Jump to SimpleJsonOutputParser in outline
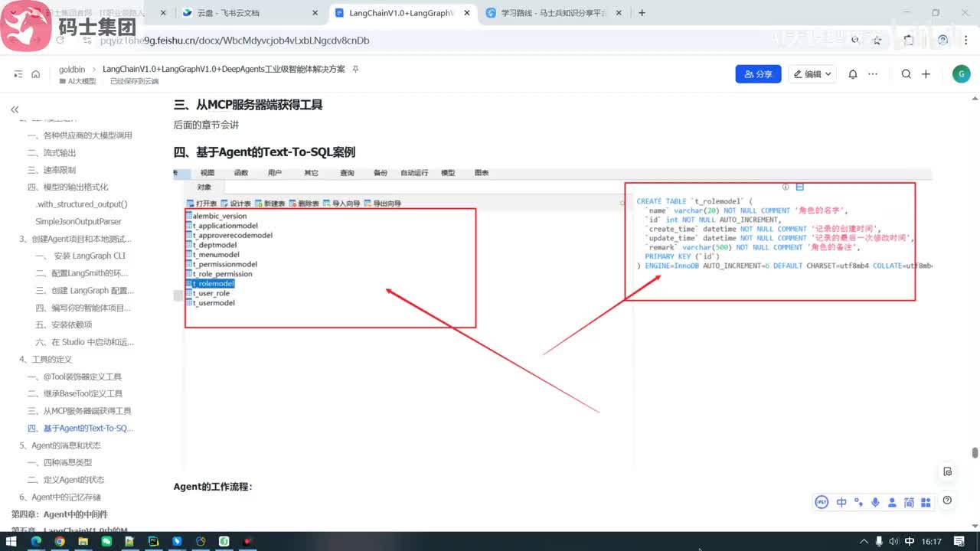980x551 pixels. (78, 221)
